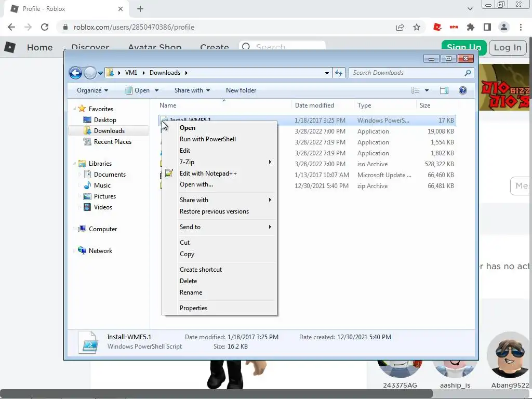
Task: Select Computer in navigation pane
Action: [102, 229]
